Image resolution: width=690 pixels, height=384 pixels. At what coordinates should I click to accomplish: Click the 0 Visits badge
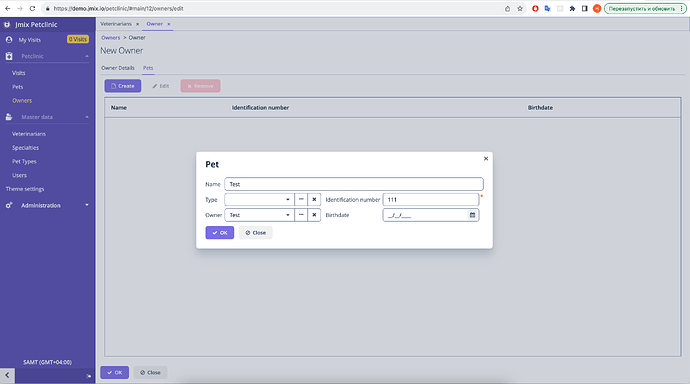[78, 39]
